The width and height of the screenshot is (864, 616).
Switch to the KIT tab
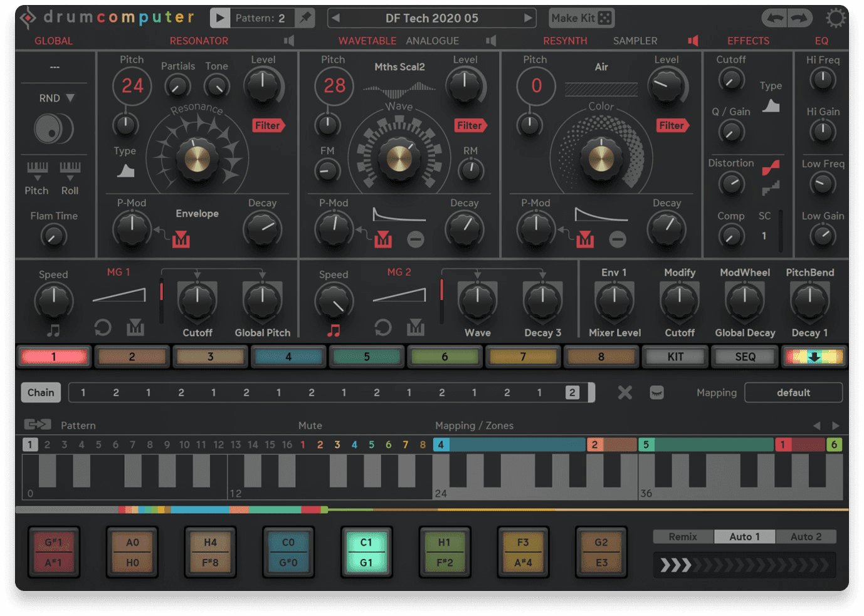[675, 356]
